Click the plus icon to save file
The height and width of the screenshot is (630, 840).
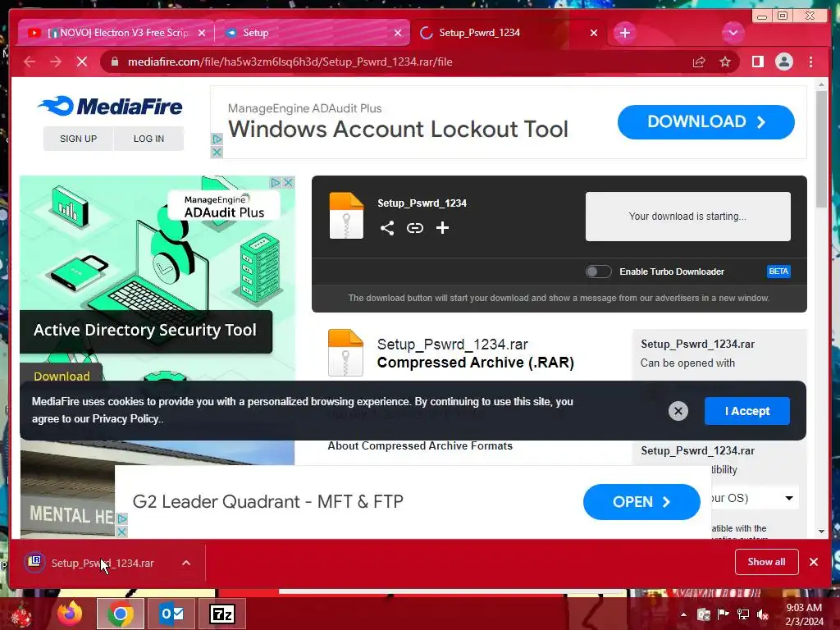[x=442, y=228]
